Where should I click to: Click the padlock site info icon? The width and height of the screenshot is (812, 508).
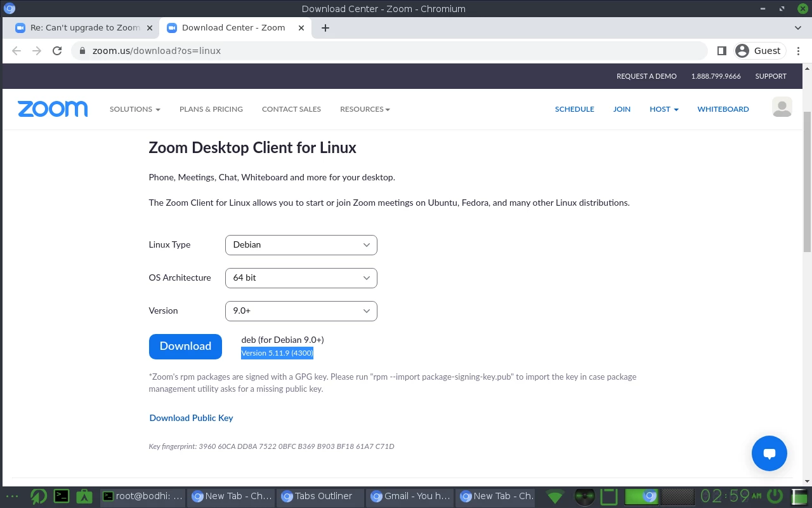tap(82, 51)
